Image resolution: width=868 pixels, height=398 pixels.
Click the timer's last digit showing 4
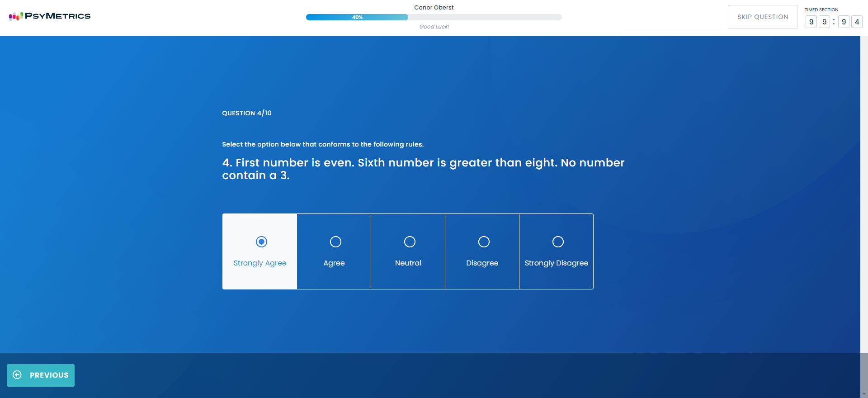point(857,22)
